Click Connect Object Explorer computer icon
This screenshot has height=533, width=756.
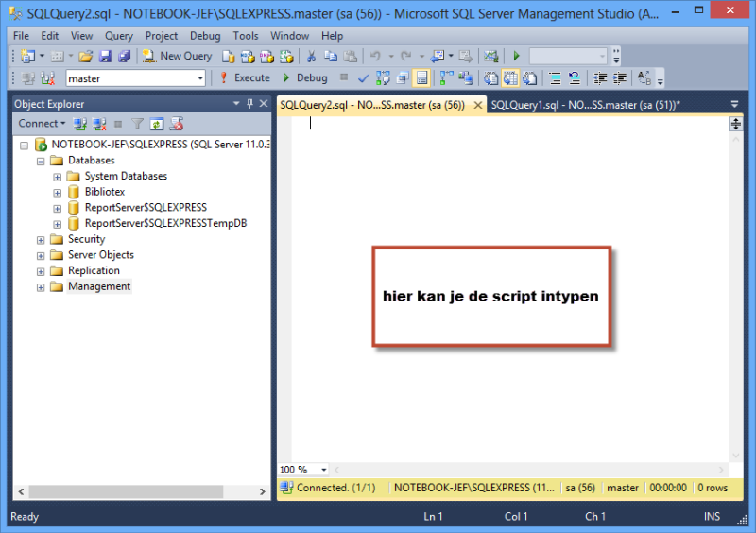pyautogui.click(x=79, y=125)
